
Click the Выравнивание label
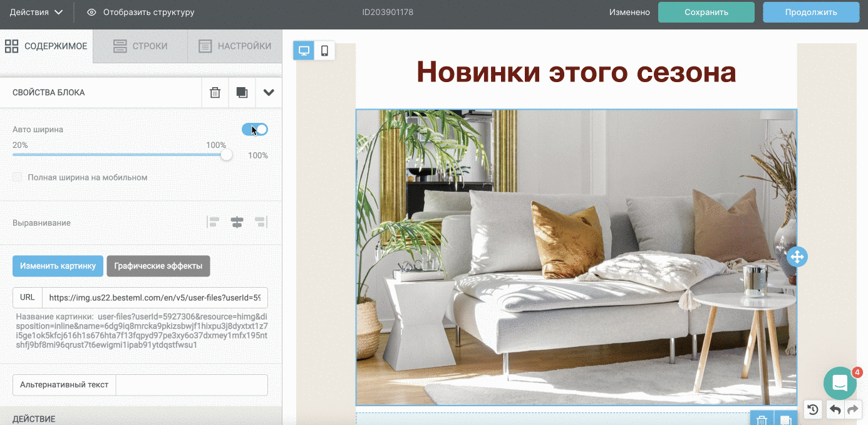(41, 223)
